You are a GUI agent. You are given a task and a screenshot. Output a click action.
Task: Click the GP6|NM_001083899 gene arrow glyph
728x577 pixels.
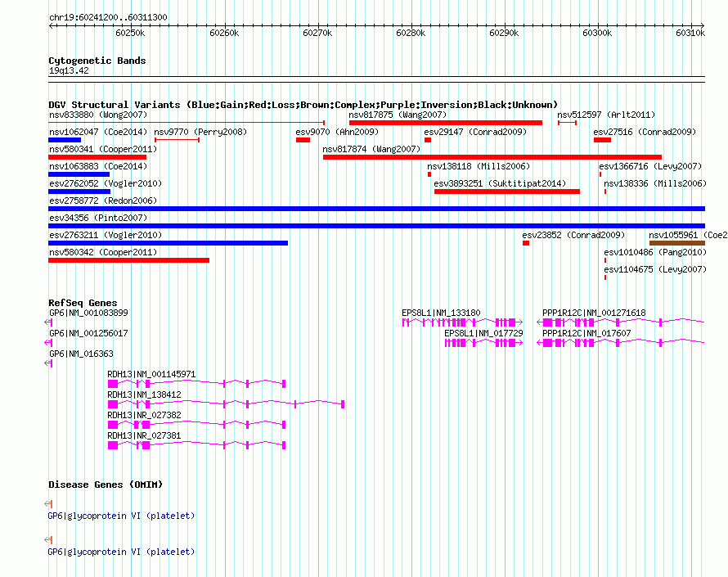click(48, 322)
